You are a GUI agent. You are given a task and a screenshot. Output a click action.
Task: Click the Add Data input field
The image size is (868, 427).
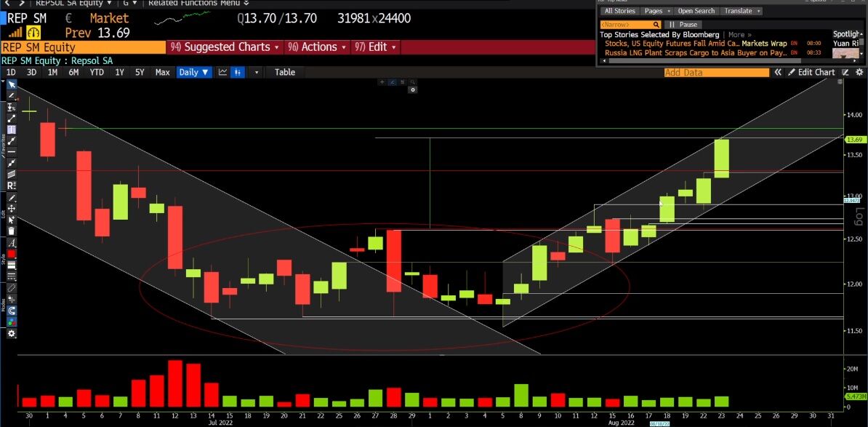coord(717,73)
